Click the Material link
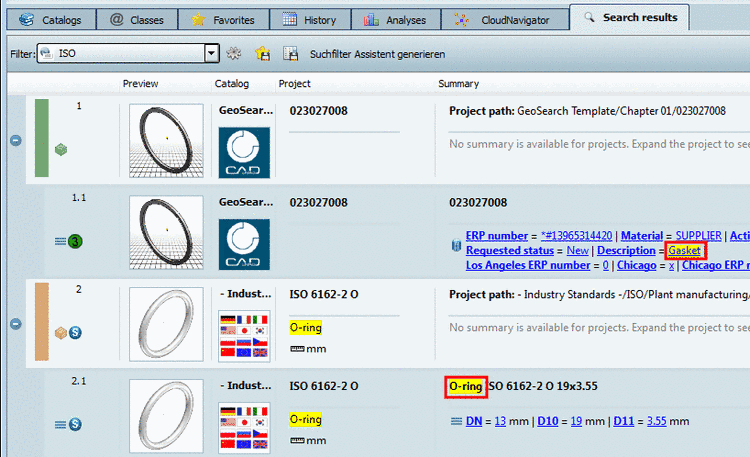Viewport: 750px width, 457px height. coord(641,236)
